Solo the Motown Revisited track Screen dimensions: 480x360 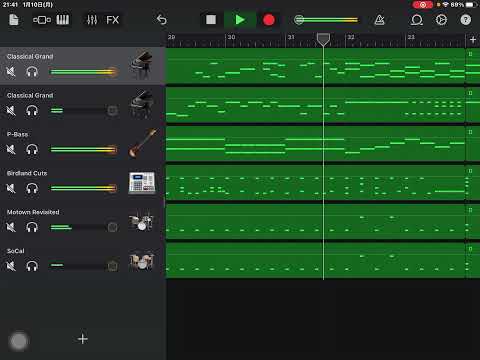tap(32, 227)
